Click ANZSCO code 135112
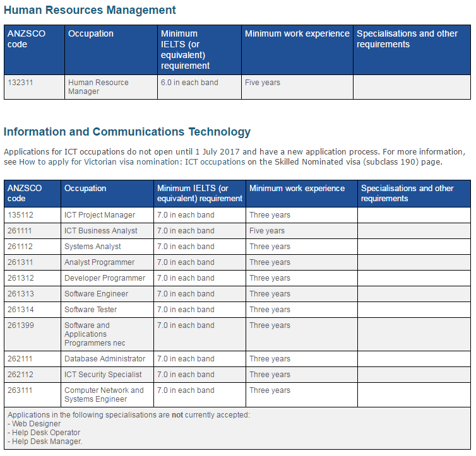The image size is (476, 456). [20, 215]
